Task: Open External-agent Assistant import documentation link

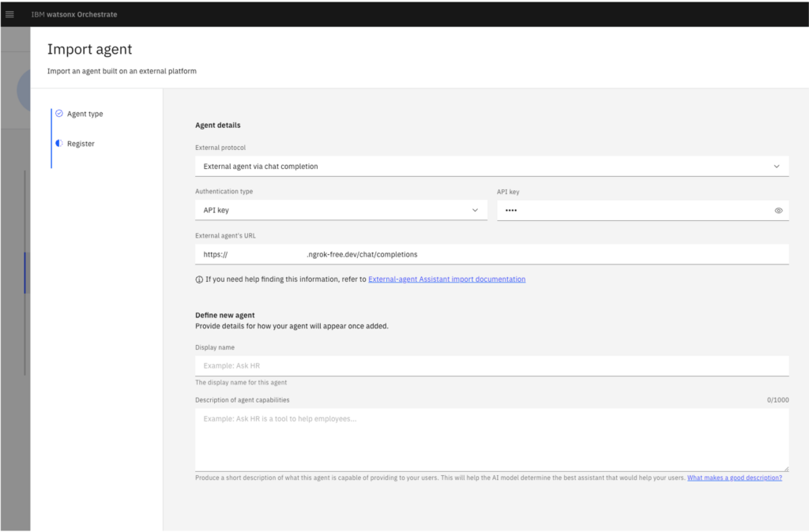Action: pyautogui.click(x=447, y=279)
